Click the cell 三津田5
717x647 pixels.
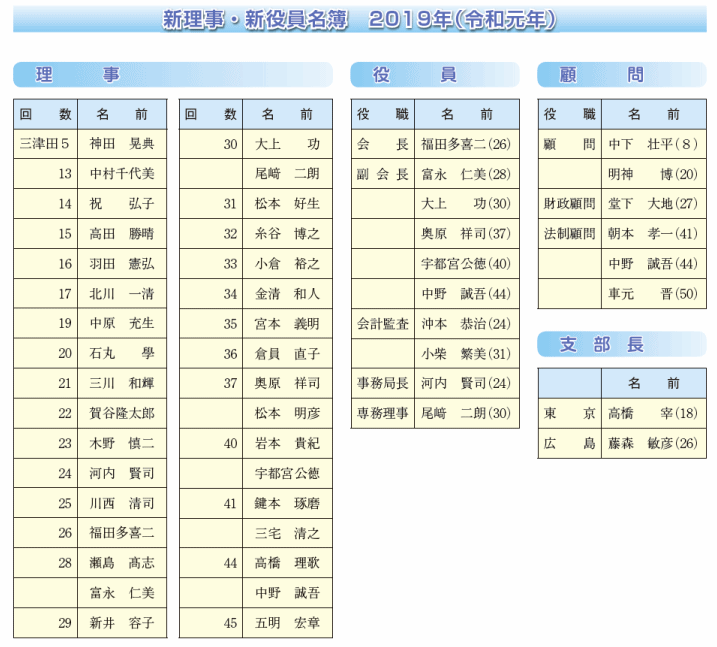(44, 144)
